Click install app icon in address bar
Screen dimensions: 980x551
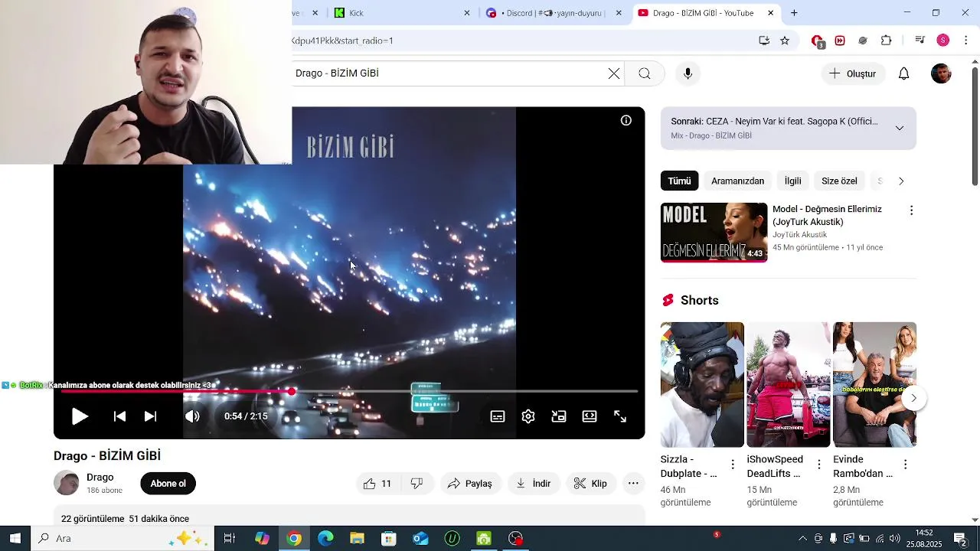[764, 41]
